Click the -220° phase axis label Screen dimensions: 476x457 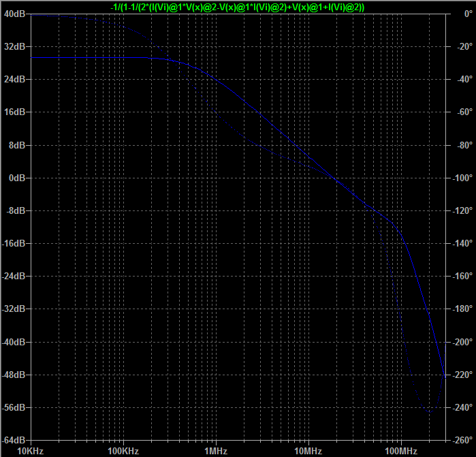pyautogui.click(x=462, y=375)
